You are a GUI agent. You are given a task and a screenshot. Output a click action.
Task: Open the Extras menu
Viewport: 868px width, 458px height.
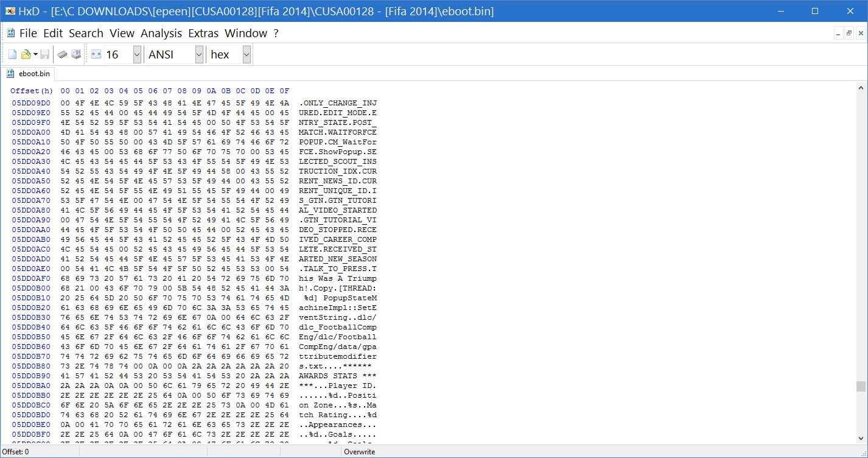click(203, 33)
